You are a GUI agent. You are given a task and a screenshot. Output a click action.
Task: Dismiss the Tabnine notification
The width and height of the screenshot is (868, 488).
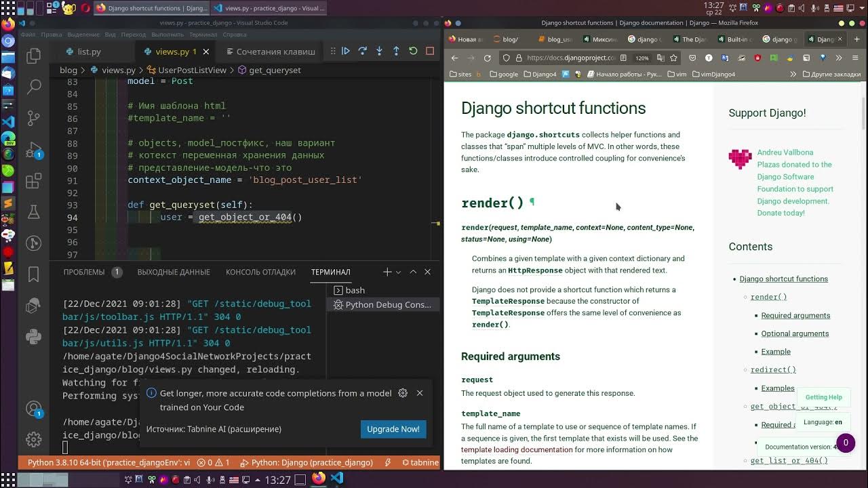(x=420, y=393)
